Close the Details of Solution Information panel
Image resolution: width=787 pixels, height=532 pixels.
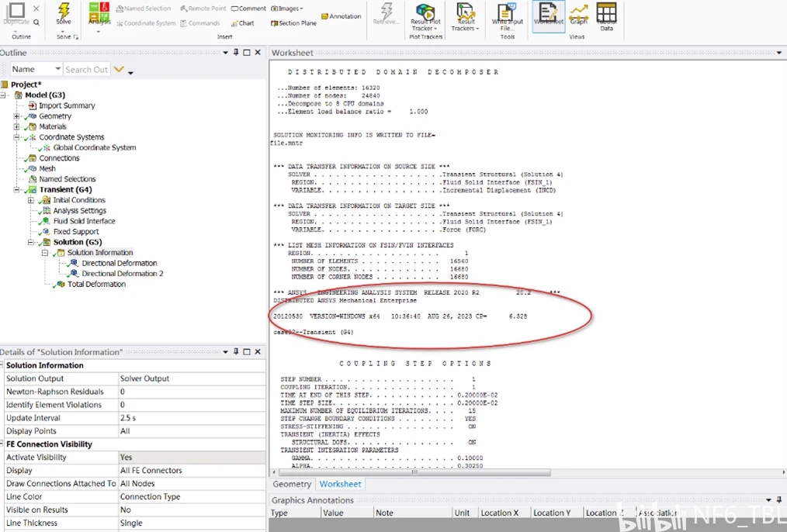(258, 351)
